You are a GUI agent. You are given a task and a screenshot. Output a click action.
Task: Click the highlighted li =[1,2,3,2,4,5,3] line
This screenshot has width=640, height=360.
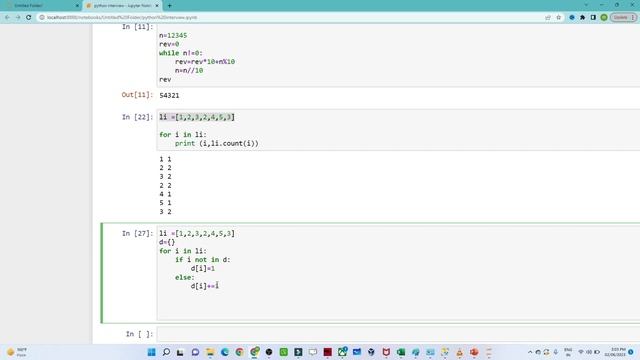(x=197, y=117)
